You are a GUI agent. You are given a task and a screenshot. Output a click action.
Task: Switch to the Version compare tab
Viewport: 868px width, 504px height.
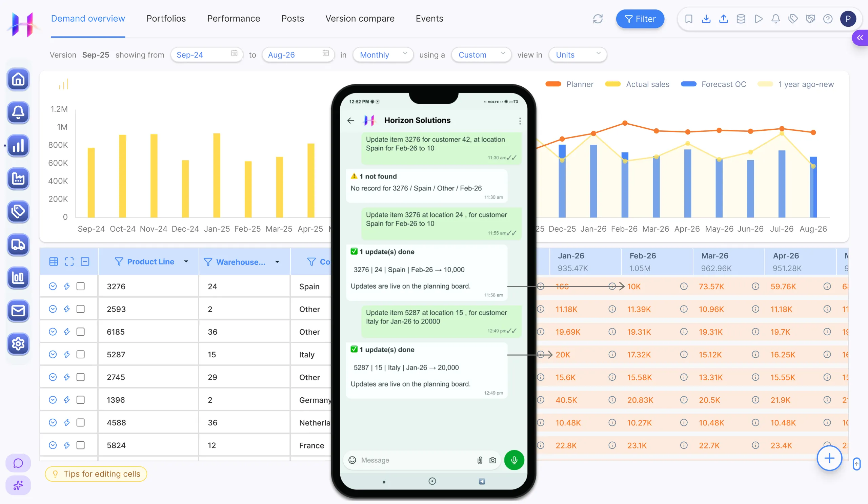coord(360,19)
